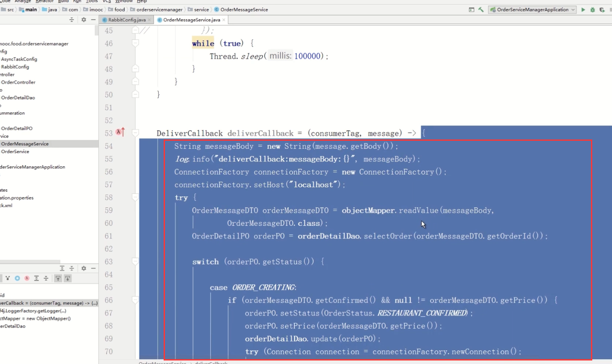Toggle the comment fold marker at line 45
The width and height of the screenshot is (612, 364).
point(135,30)
